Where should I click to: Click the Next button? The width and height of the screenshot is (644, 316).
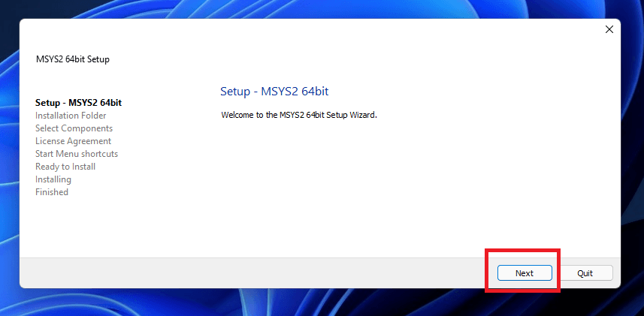pyautogui.click(x=525, y=273)
